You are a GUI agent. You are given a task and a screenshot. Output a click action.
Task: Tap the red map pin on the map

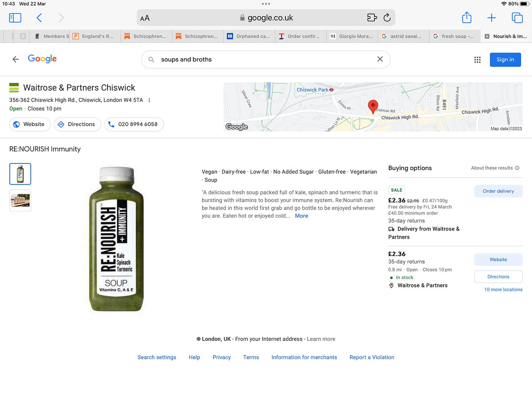tap(373, 106)
